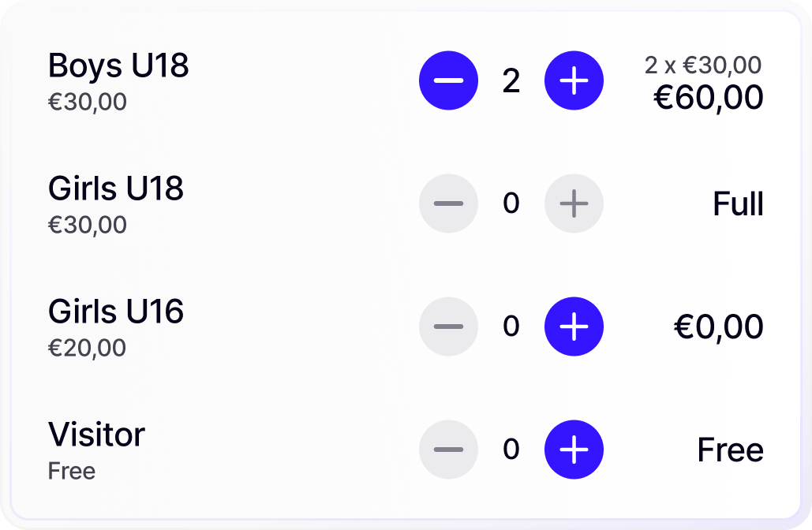The height and width of the screenshot is (530, 812).
Task: Add one Visitor ticket
Action: (574, 449)
